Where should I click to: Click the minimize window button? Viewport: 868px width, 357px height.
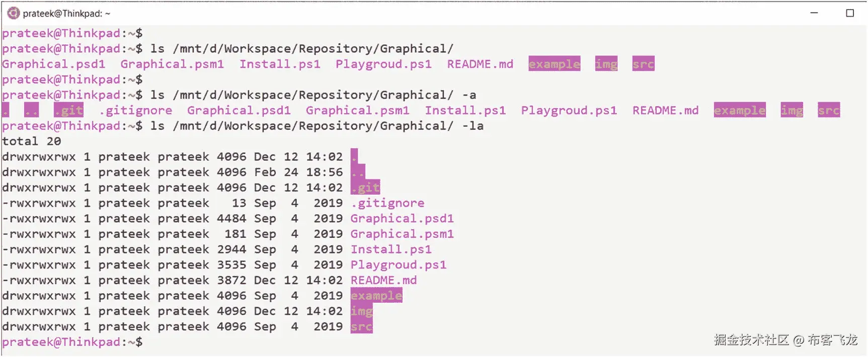pos(814,13)
